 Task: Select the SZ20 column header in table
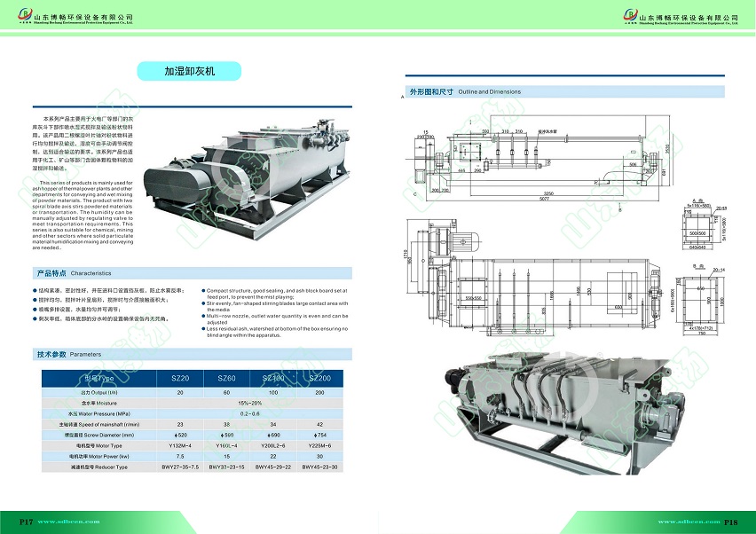pyautogui.click(x=180, y=378)
